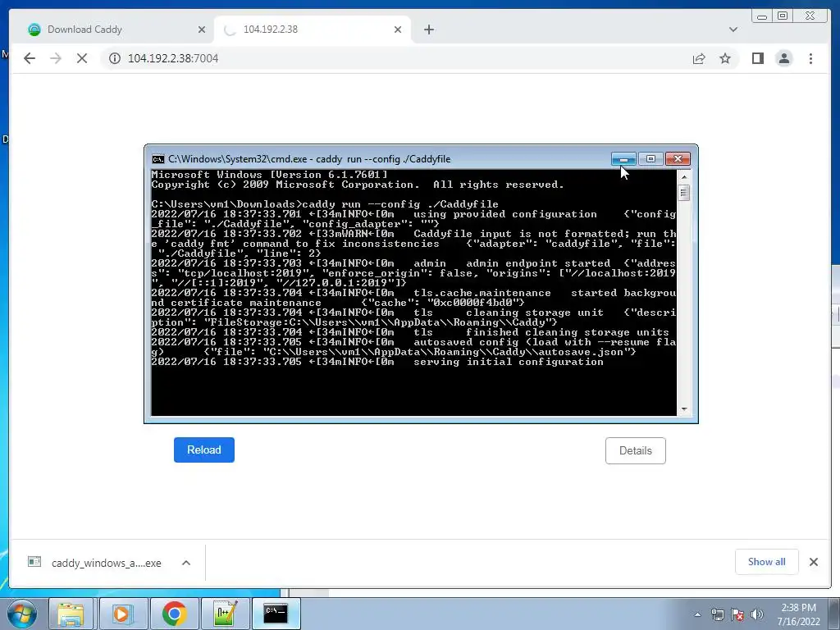Restore down the Chrome browser window
840x630 pixels.
pyautogui.click(x=783, y=16)
